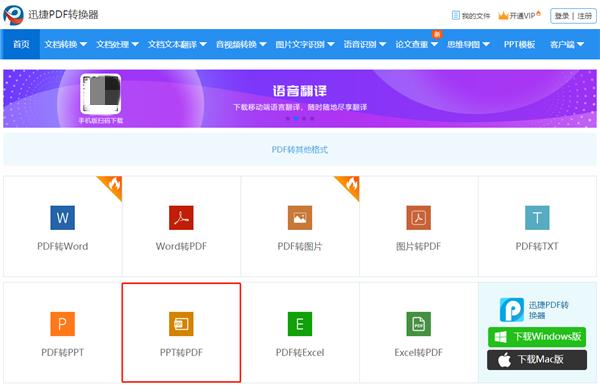Open the PDF转TXT tool icon
This screenshot has height=387, width=600.
[537, 217]
